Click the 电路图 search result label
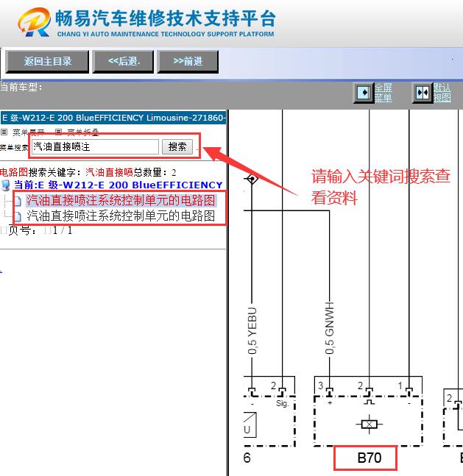 (x=14, y=172)
